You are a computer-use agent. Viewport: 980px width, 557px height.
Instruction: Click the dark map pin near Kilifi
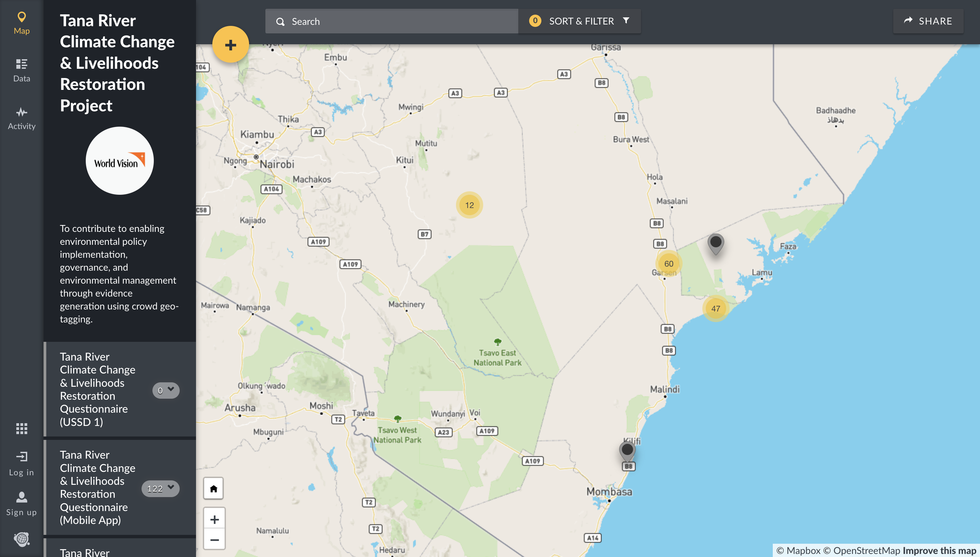tap(627, 451)
